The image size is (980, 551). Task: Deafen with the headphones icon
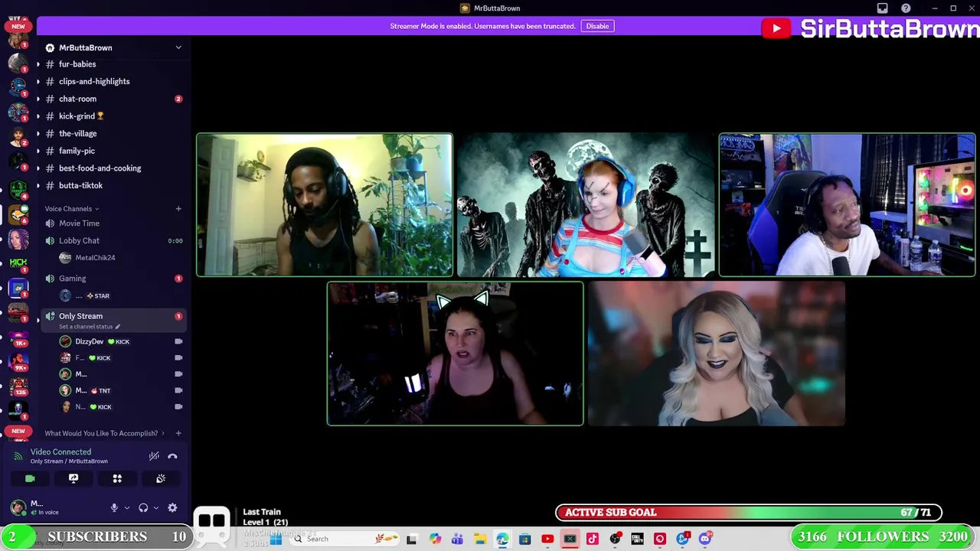pos(143,507)
